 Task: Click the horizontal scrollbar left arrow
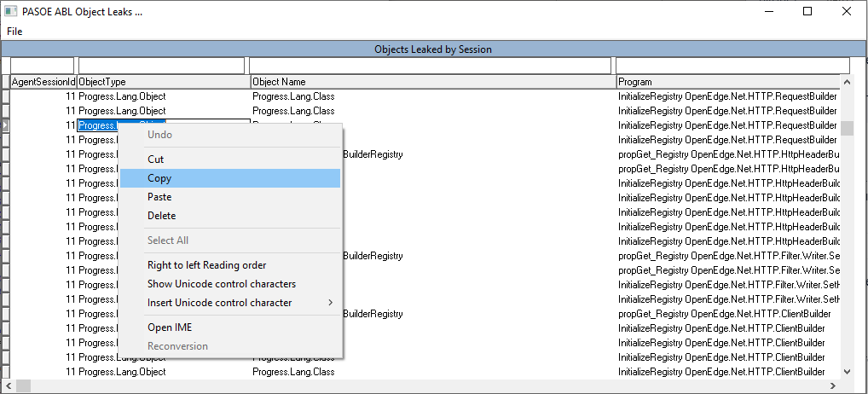(x=8, y=385)
